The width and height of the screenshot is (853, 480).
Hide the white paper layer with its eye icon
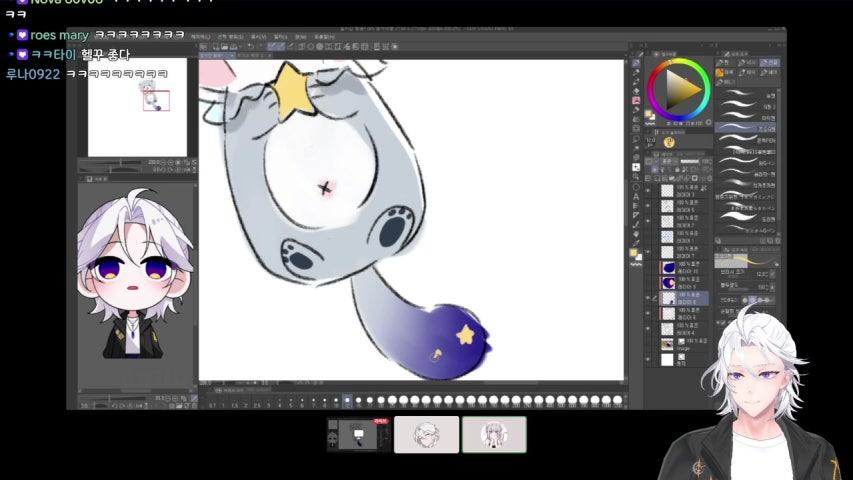[x=648, y=360]
